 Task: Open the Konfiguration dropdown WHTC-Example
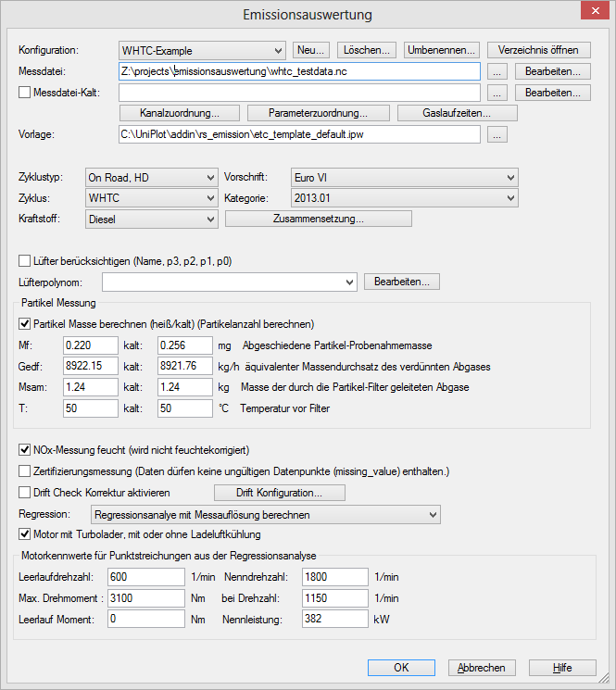click(x=202, y=50)
